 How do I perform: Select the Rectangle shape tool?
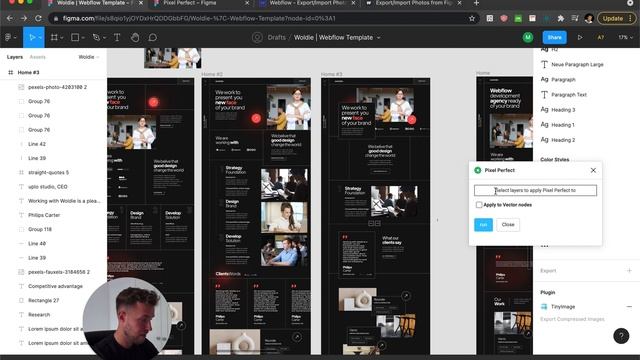75,38
